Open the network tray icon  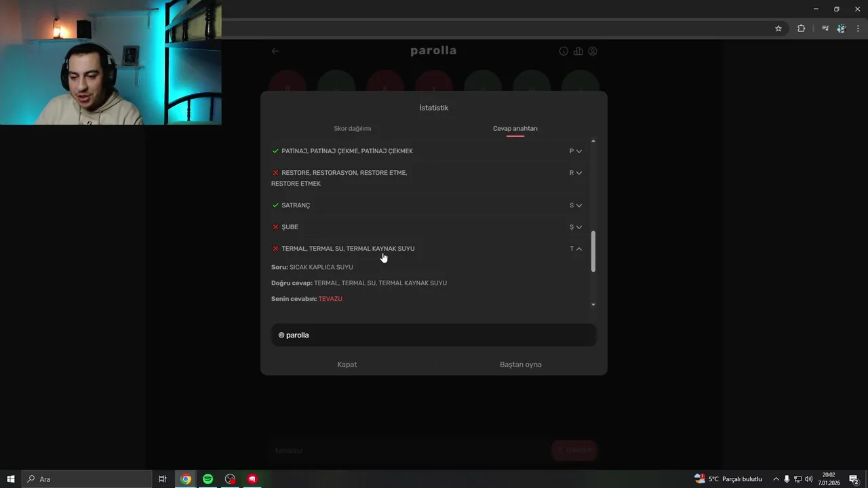coord(797,479)
